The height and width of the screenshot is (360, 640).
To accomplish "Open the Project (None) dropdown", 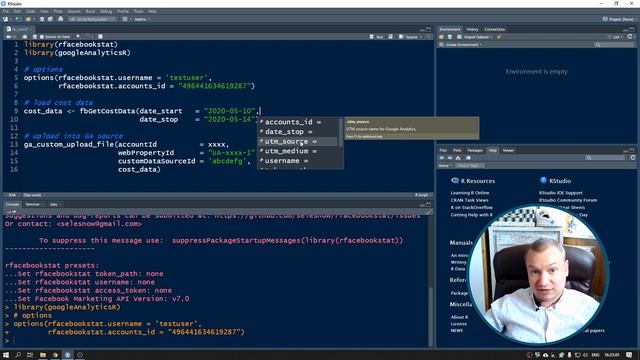I will [619, 19].
